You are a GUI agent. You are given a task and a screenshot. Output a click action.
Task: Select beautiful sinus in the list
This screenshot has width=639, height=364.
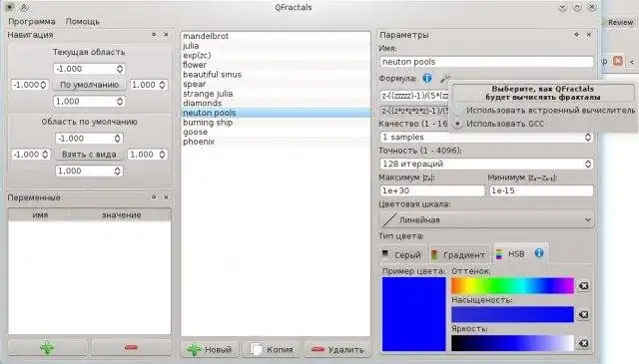[276, 75]
